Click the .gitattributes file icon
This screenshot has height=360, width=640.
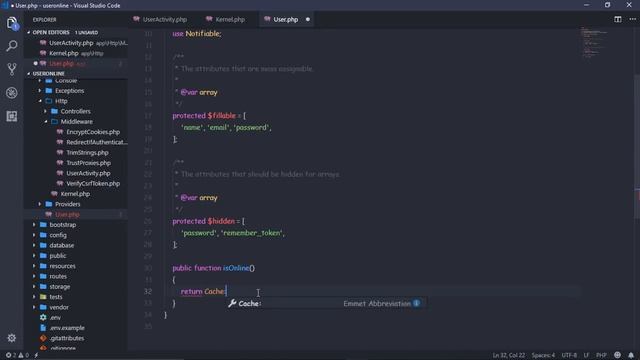pos(43,338)
